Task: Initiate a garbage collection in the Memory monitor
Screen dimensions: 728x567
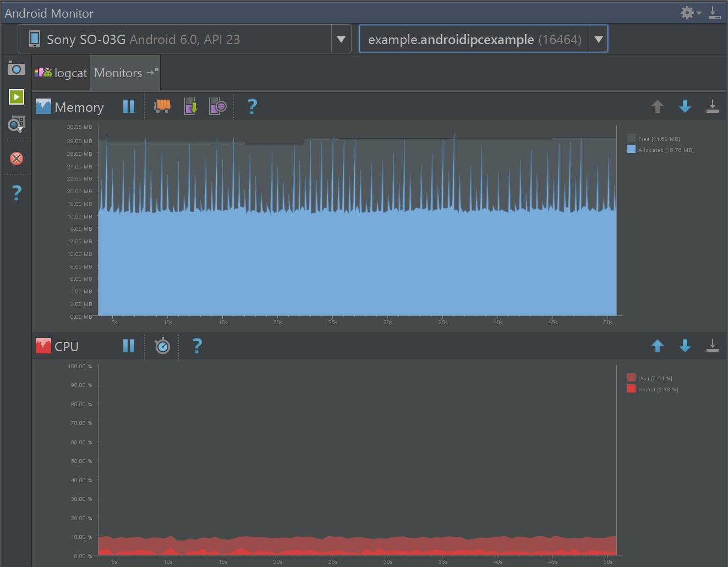Action: 162,106
